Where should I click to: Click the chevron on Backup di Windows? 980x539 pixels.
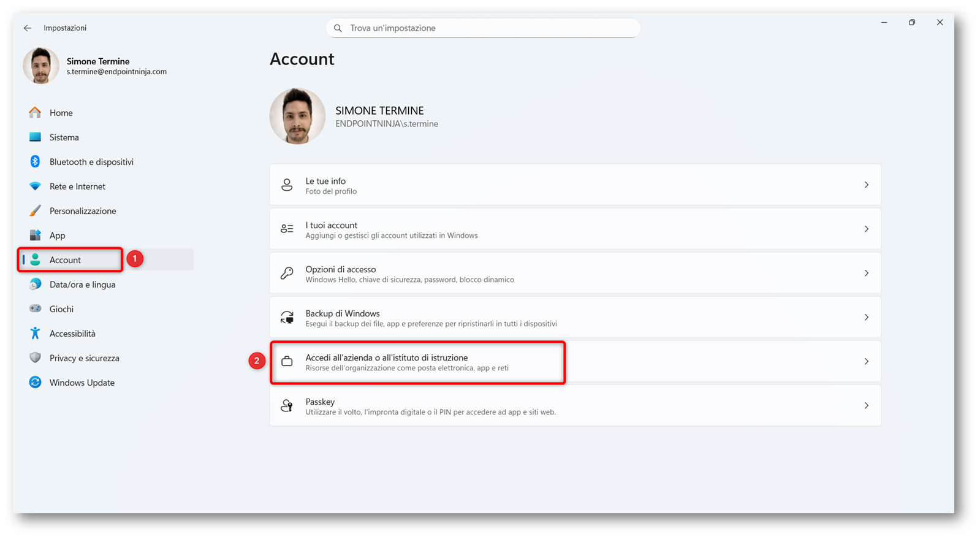point(866,317)
